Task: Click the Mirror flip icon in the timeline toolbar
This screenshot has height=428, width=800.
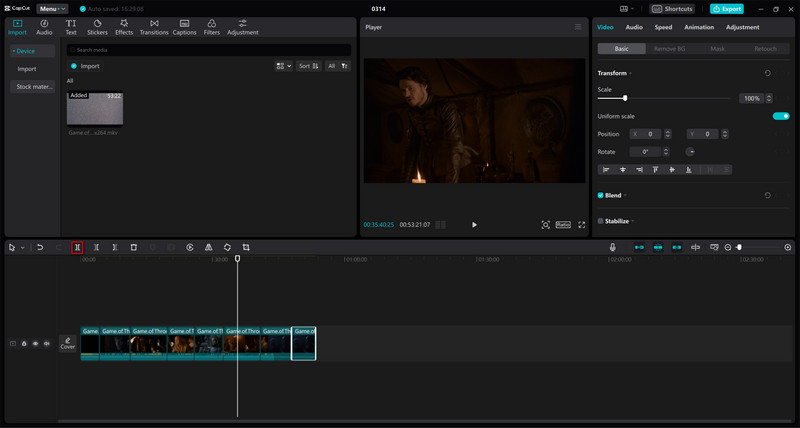Action: tap(209, 247)
